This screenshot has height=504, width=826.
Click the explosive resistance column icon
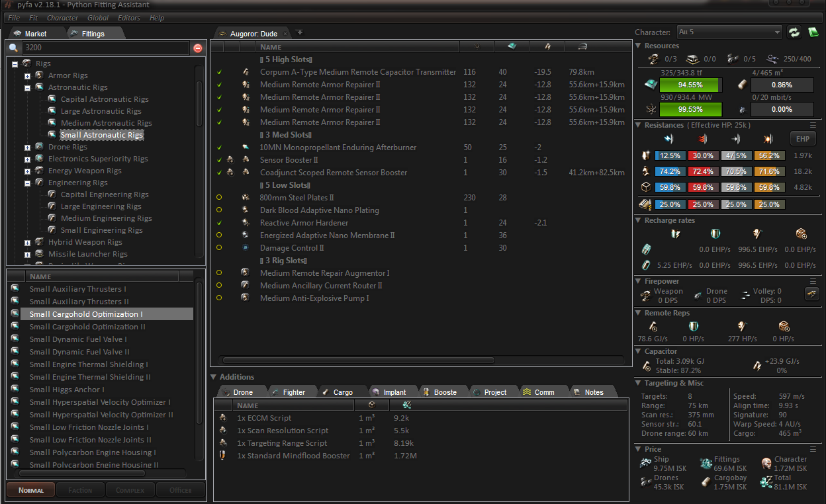click(768, 139)
